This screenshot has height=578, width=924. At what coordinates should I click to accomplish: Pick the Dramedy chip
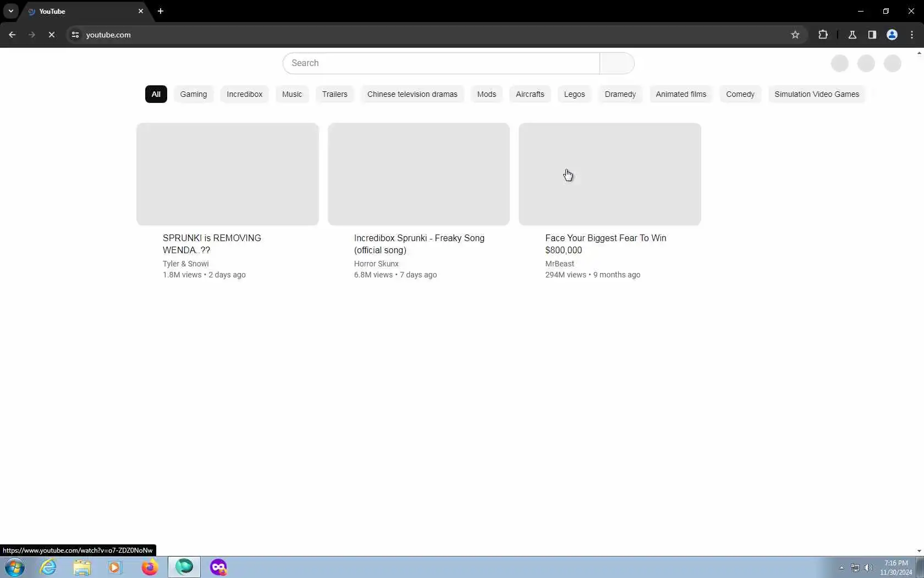620,94
